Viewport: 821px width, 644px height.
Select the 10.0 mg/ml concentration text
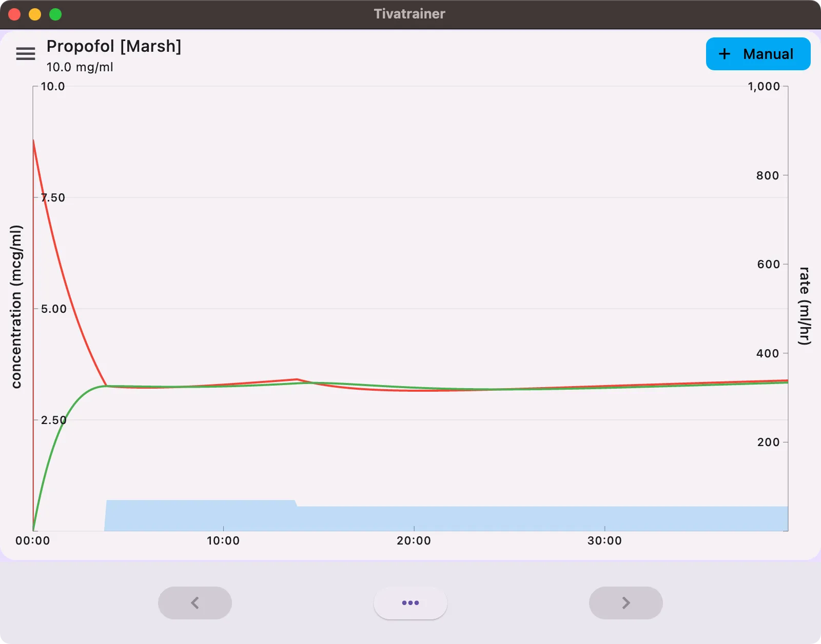point(80,67)
